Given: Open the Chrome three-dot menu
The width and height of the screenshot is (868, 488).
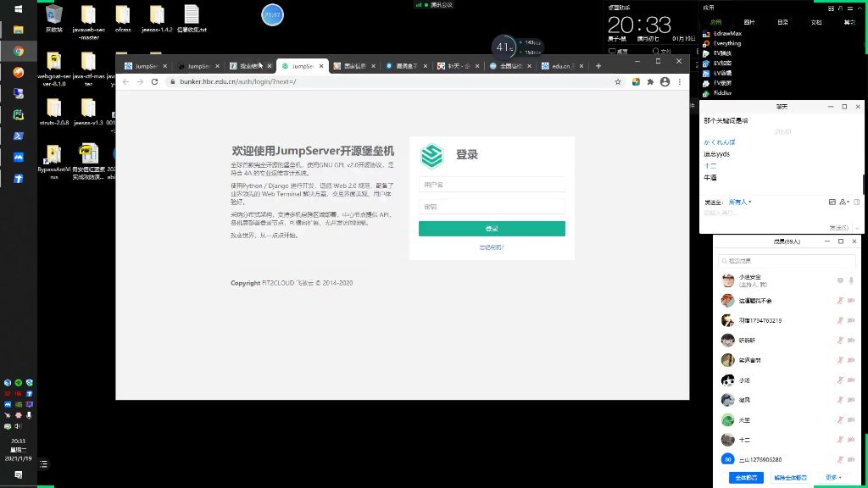Looking at the screenshot, I should point(680,82).
